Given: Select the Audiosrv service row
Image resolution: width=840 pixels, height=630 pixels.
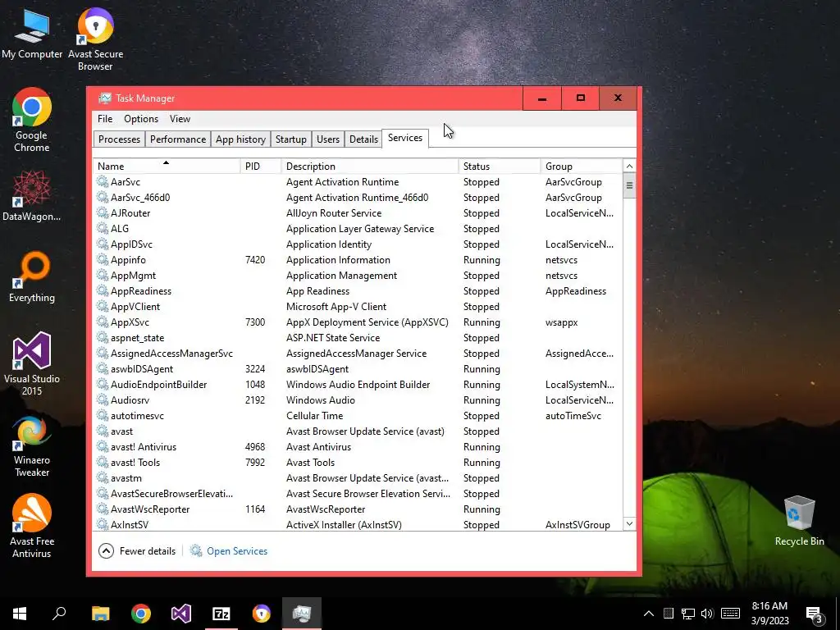Looking at the screenshot, I should click(358, 399).
